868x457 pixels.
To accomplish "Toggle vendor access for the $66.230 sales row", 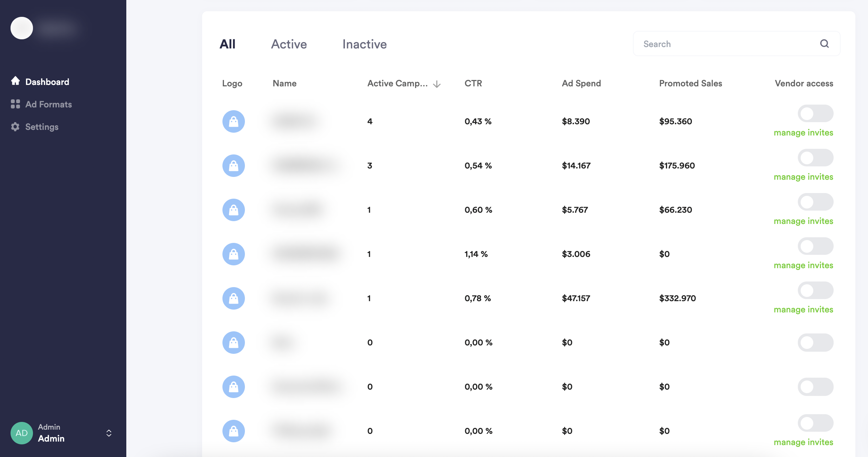I will [815, 202].
